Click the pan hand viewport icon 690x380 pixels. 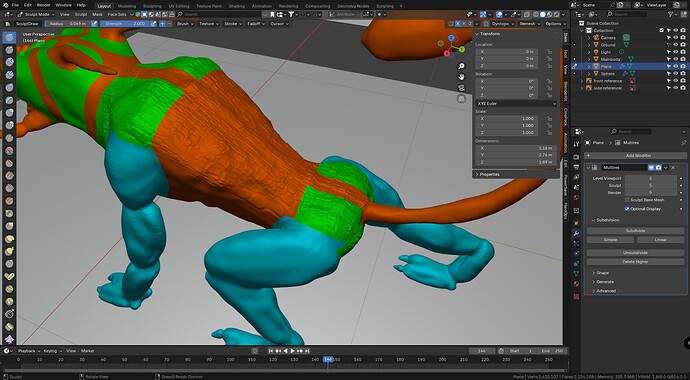[x=461, y=77]
